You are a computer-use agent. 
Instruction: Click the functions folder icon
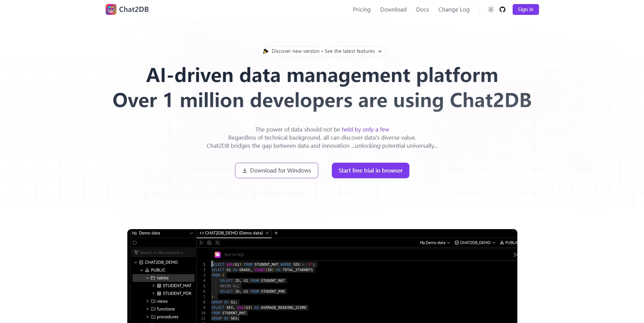pyautogui.click(x=153, y=309)
